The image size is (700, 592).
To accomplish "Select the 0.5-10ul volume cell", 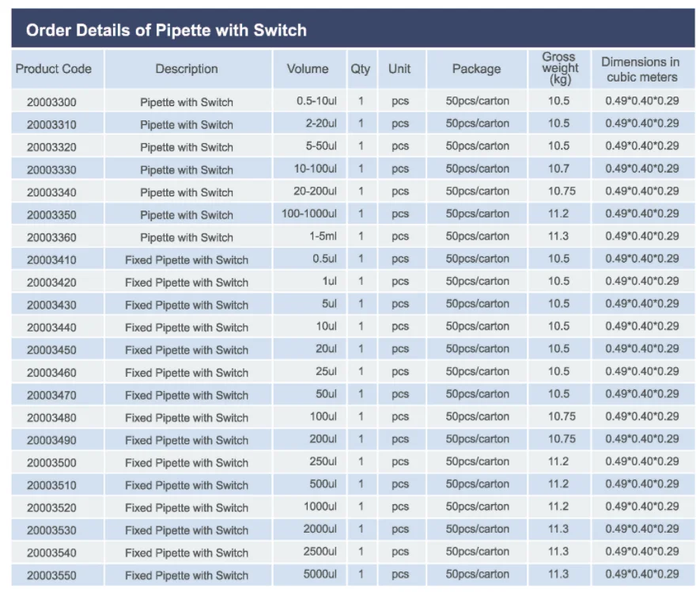I will click(316, 101).
